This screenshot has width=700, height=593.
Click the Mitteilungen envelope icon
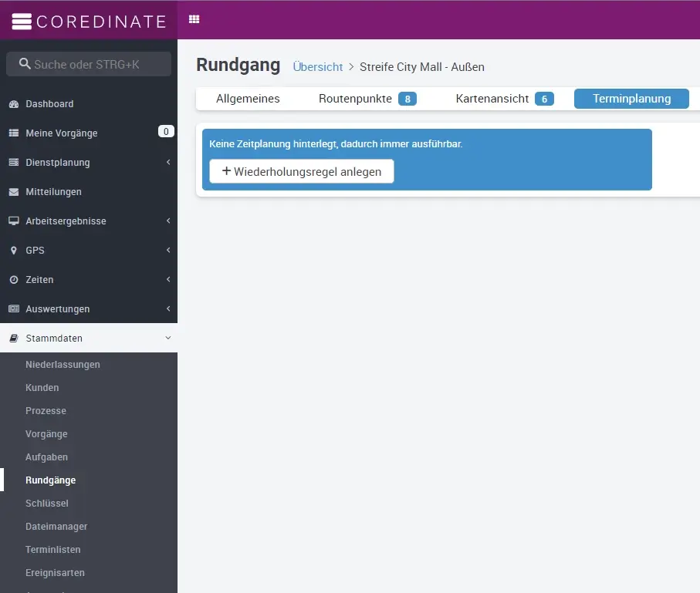(13, 192)
